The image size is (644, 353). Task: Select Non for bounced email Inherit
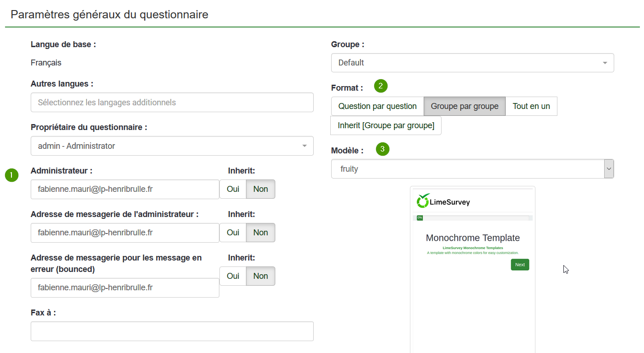(x=261, y=276)
